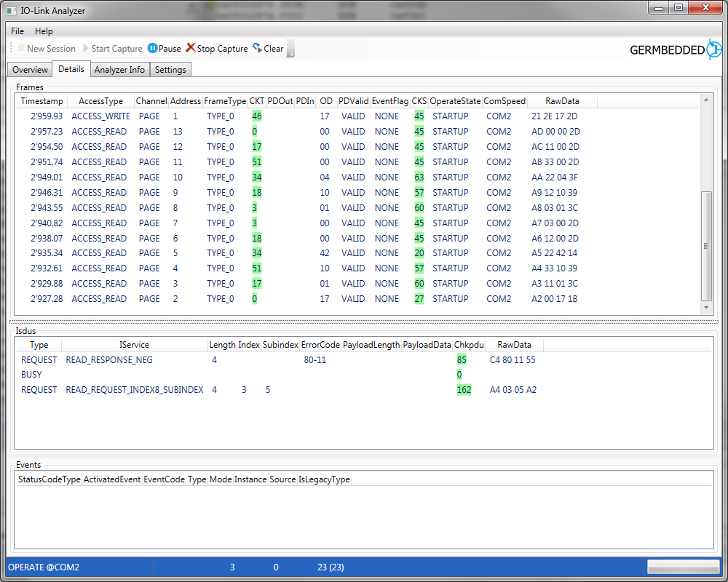This screenshot has width=728, height=582.
Task: Click the Germbedded logo
Action: [x=675, y=49]
